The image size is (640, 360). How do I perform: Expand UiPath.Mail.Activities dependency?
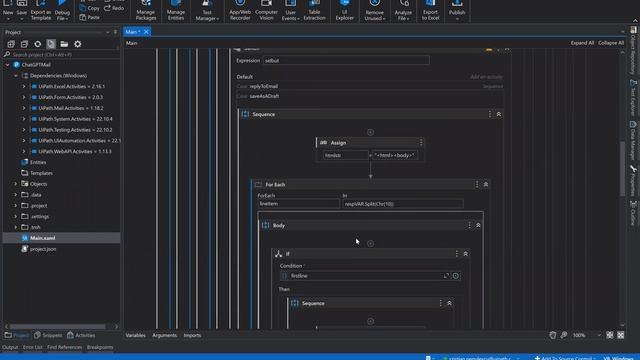(x=24, y=108)
